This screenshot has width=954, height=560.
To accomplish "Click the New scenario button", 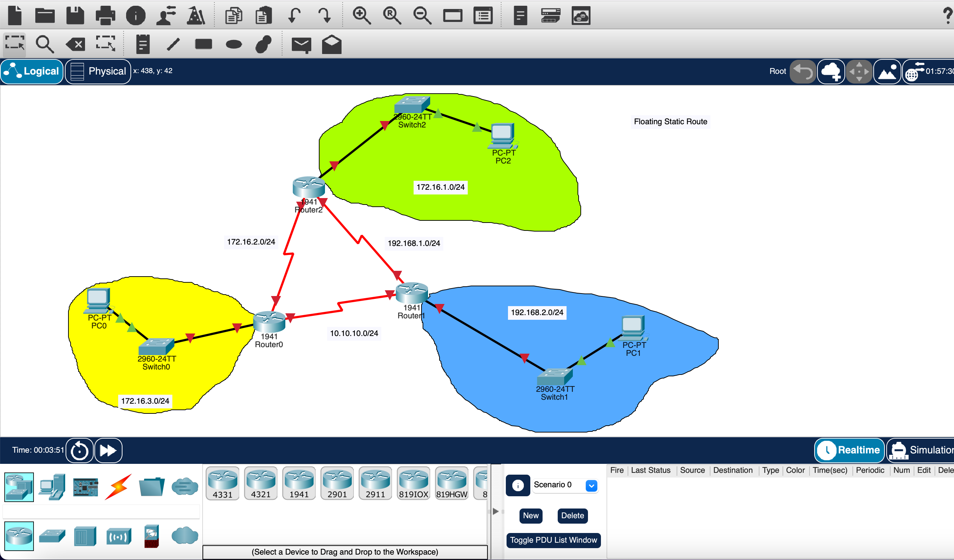I will (530, 516).
